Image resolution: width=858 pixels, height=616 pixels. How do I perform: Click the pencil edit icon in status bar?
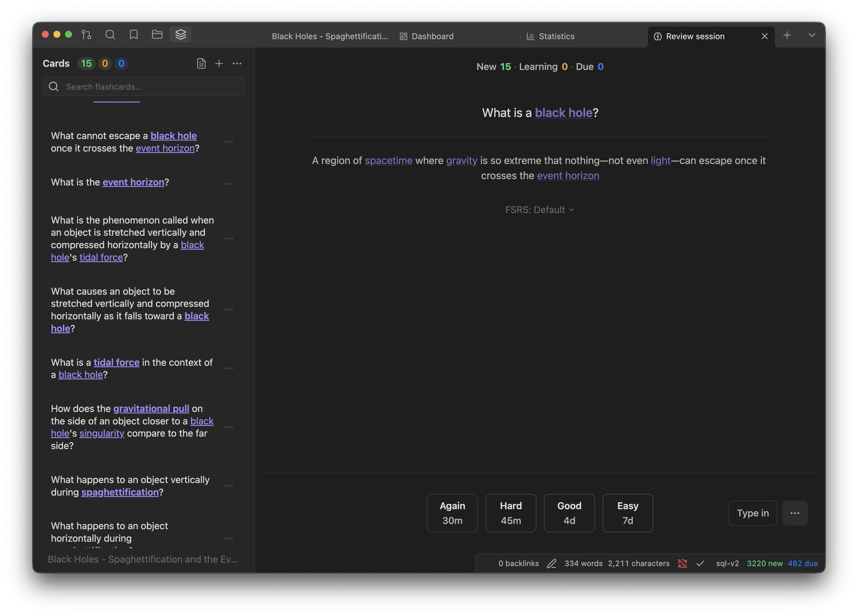(x=551, y=563)
